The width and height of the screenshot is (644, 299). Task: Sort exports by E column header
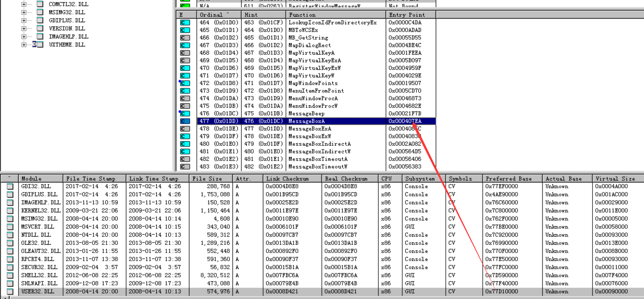[x=186, y=15]
